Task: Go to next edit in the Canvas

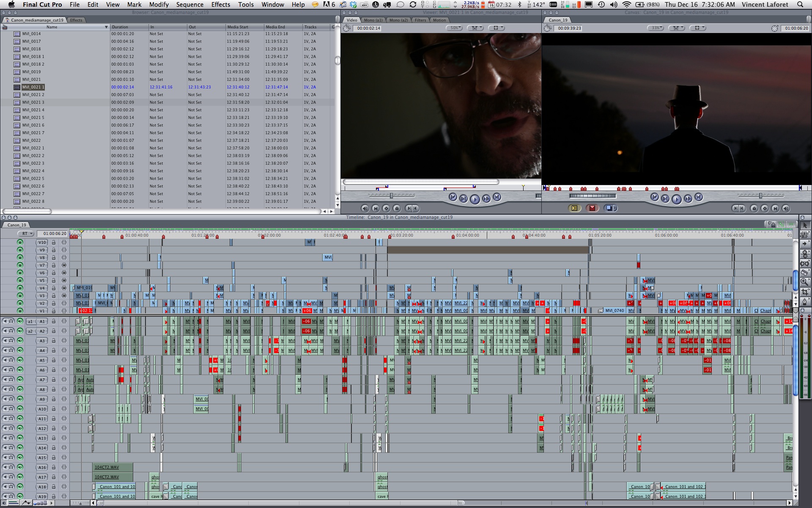Action: (x=699, y=197)
